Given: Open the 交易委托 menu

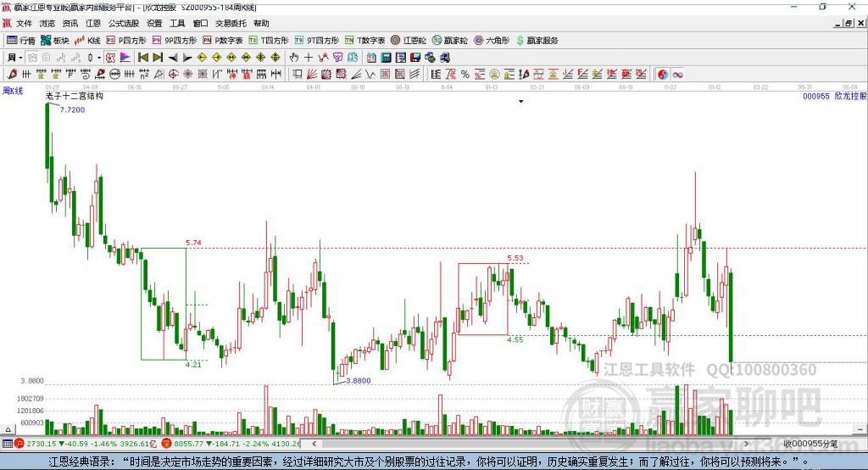Looking at the screenshot, I should pyautogui.click(x=231, y=23).
